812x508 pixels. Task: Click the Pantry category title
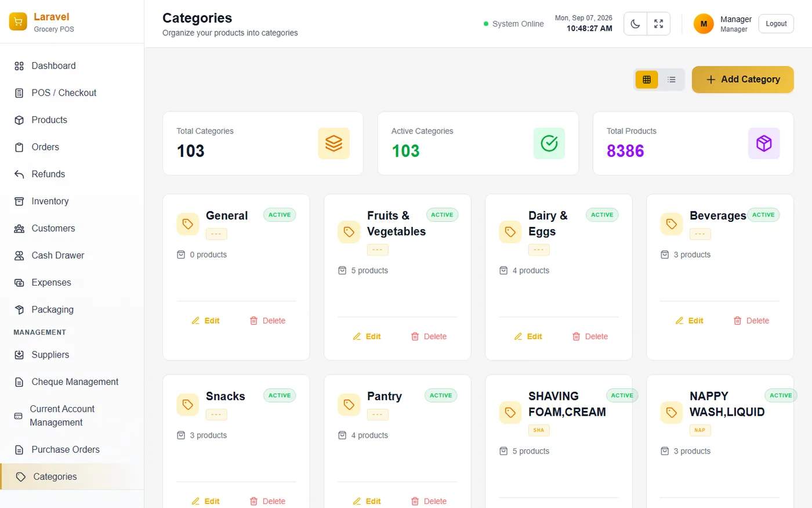(x=385, y=397)
